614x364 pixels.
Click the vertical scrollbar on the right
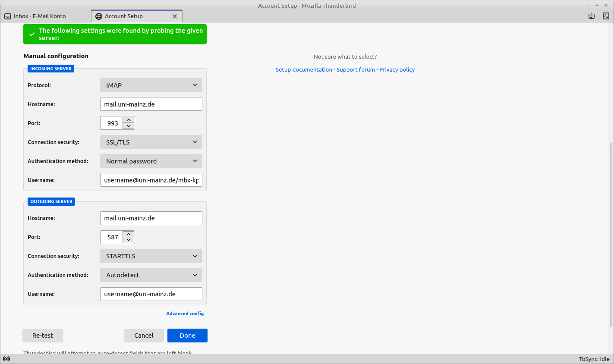tap(611, 235)
